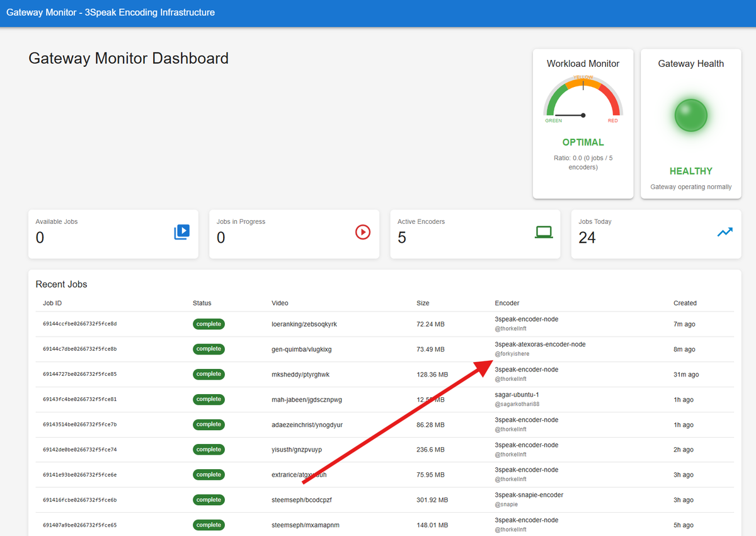
Task: Click the Size column header
Action: 423,303
